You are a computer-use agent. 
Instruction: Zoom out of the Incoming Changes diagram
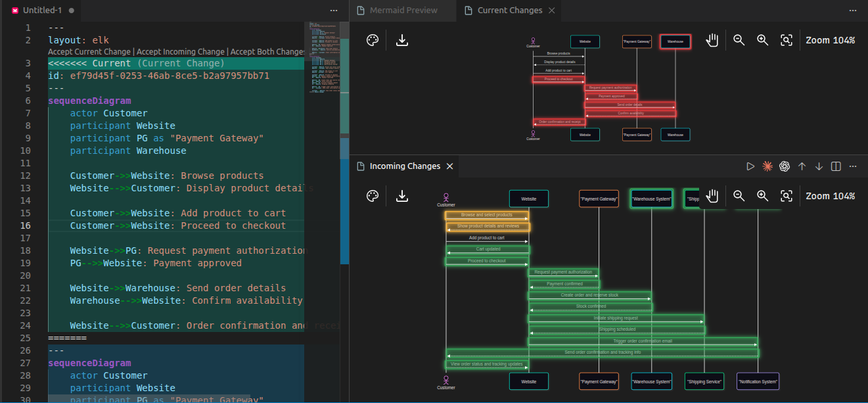point(739,196)
